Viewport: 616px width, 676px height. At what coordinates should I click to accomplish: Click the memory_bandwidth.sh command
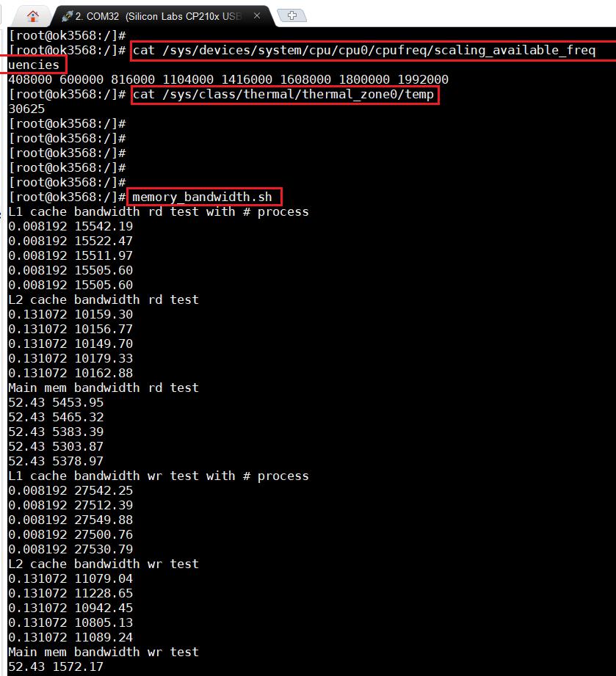coord(203,197)
